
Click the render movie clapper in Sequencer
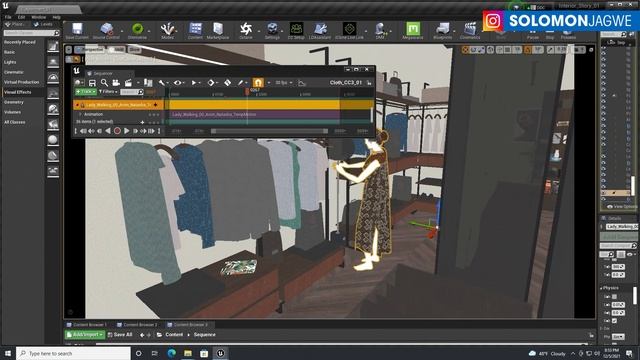[128, 83]
